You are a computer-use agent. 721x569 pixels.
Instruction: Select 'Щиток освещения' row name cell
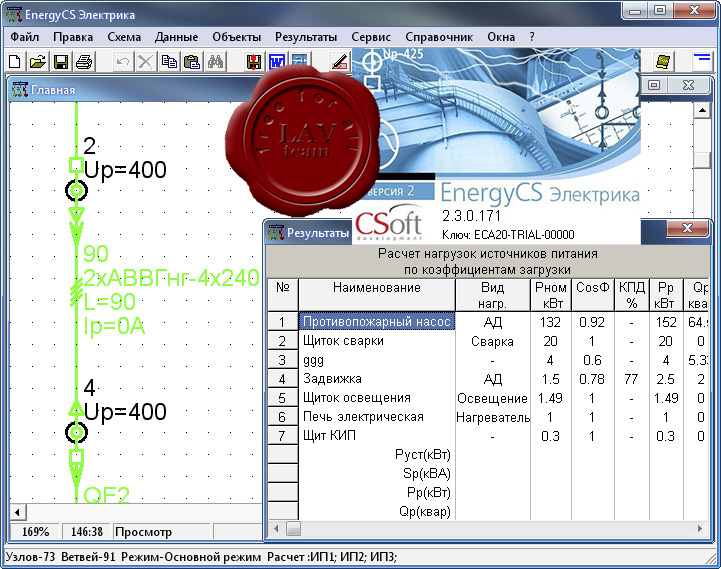click(377, 398)
